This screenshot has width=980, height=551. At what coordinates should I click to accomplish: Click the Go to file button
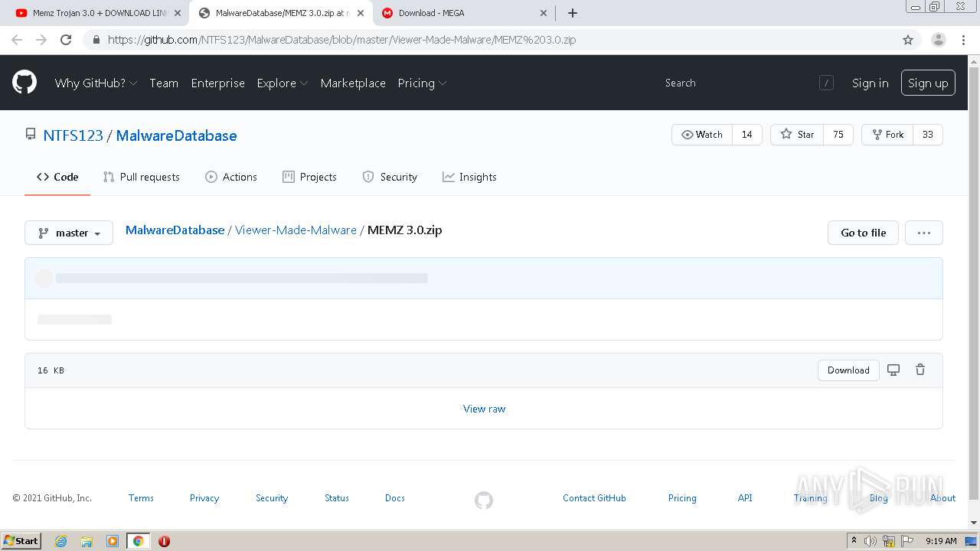tap(863, 233)
